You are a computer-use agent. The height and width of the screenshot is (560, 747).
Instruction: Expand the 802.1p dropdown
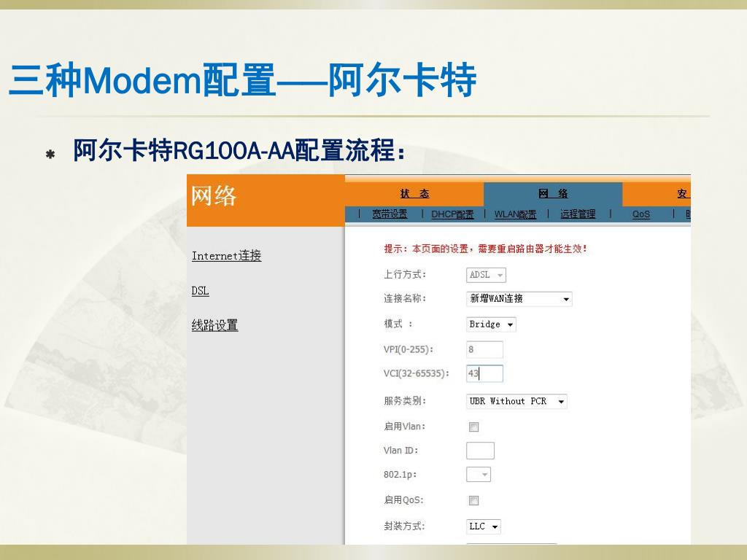click(479, 474)
